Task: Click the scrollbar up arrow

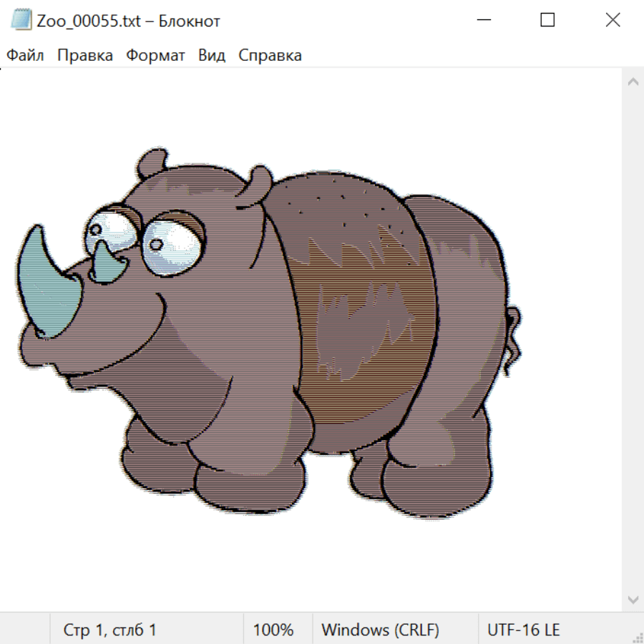Action: (x=633, y=82)
